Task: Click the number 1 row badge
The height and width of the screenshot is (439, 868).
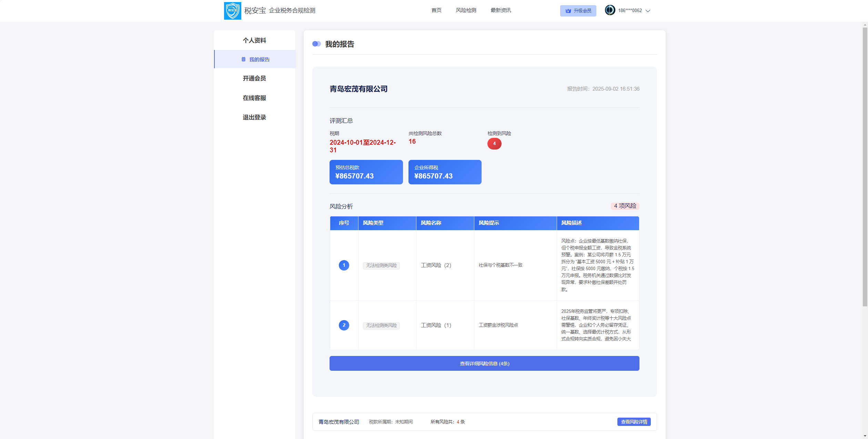Action: pos(344,265)
